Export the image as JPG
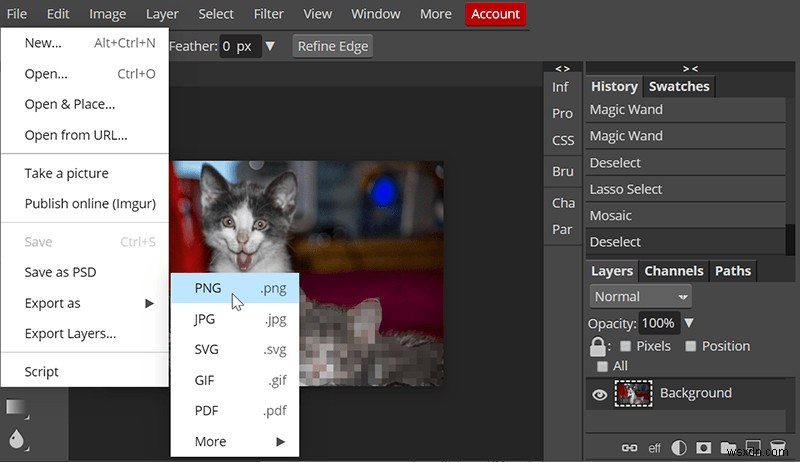The height and width of the screenshot is (462, 800). coord(235,319)
